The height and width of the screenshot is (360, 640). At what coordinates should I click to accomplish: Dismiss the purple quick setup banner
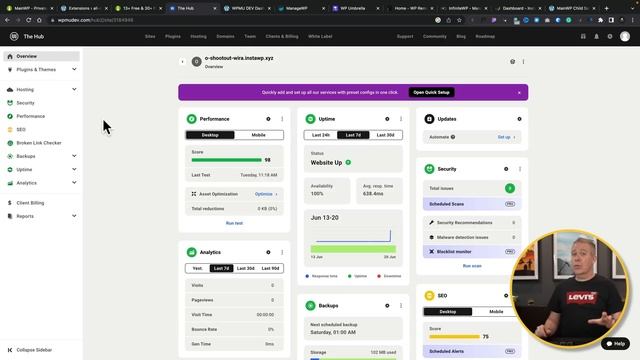[519, 93]
